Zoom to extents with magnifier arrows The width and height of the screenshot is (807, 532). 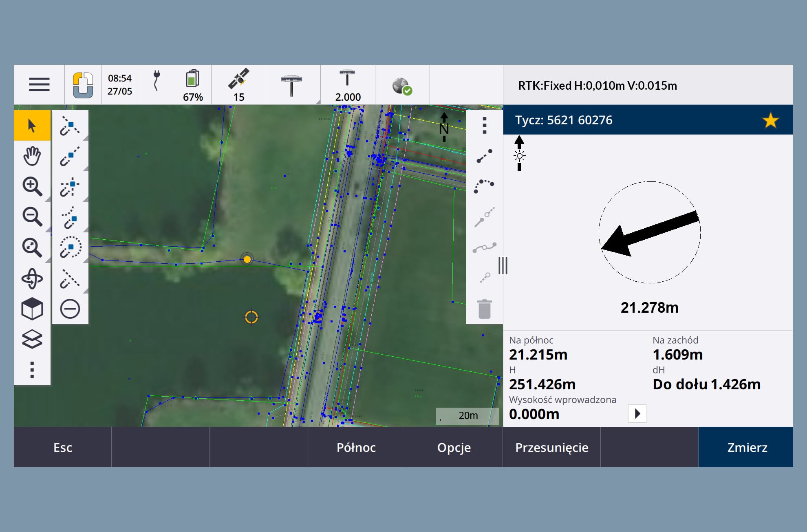(32, 247)
